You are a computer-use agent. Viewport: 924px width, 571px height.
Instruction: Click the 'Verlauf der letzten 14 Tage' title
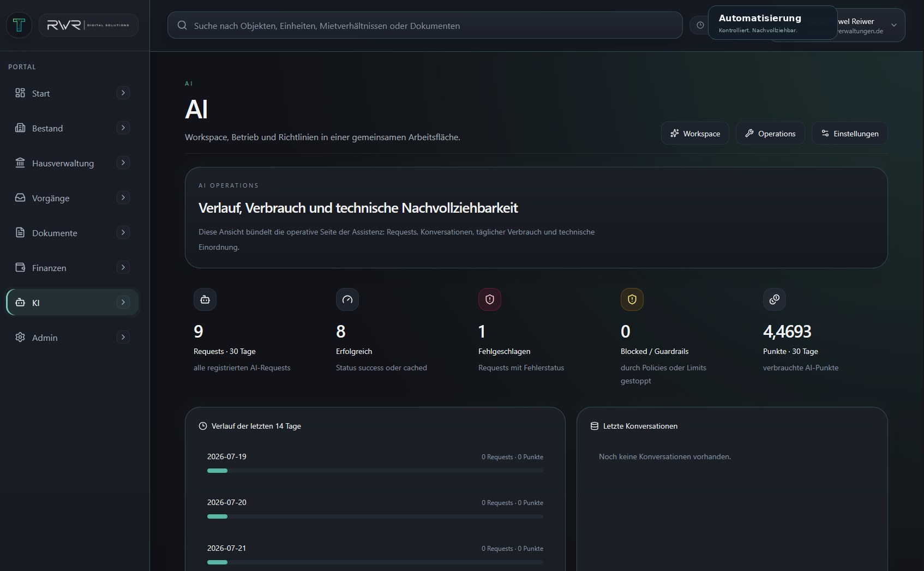pos(256,426)
